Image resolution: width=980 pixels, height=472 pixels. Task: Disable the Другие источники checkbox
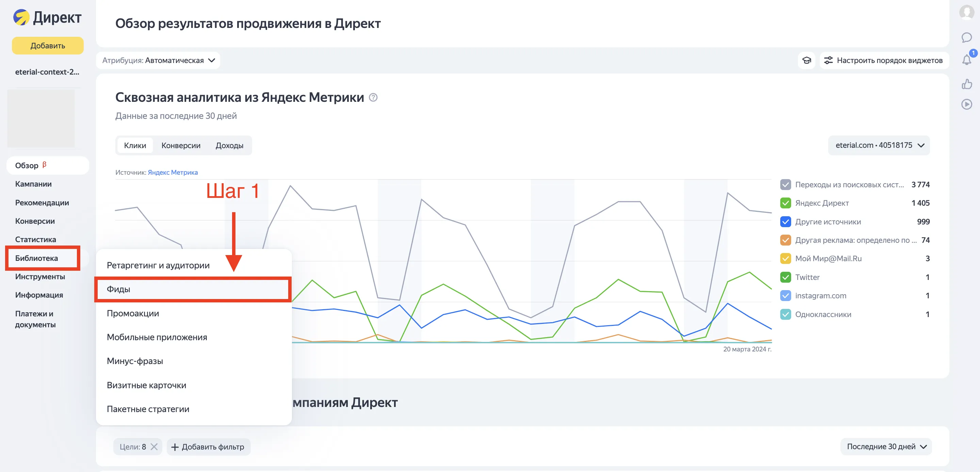[785, 222]
